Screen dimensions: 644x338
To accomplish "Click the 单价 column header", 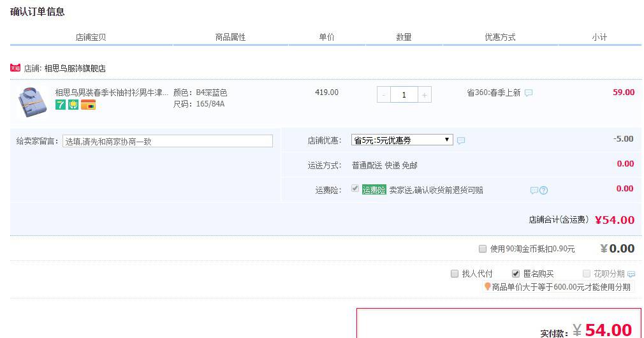I will coord(327,37).
